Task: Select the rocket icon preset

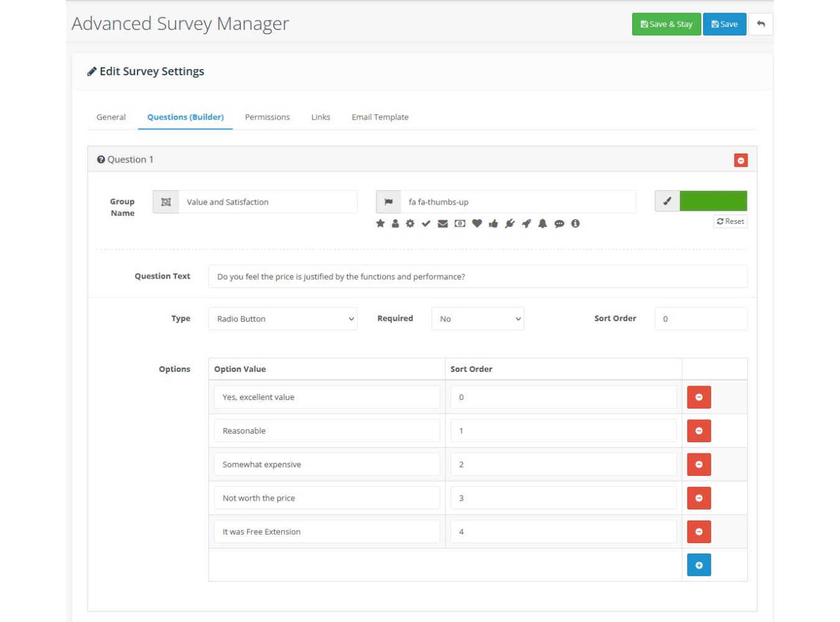Action: coord(526,223)
